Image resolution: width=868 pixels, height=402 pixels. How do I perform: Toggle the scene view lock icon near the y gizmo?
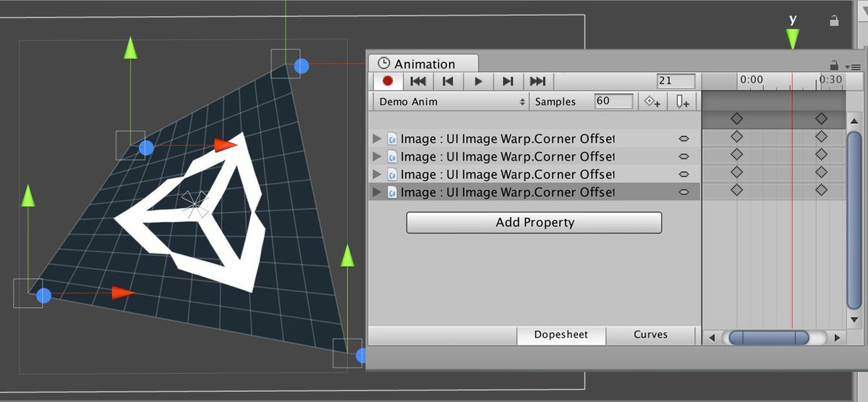[x=834, y=21]
